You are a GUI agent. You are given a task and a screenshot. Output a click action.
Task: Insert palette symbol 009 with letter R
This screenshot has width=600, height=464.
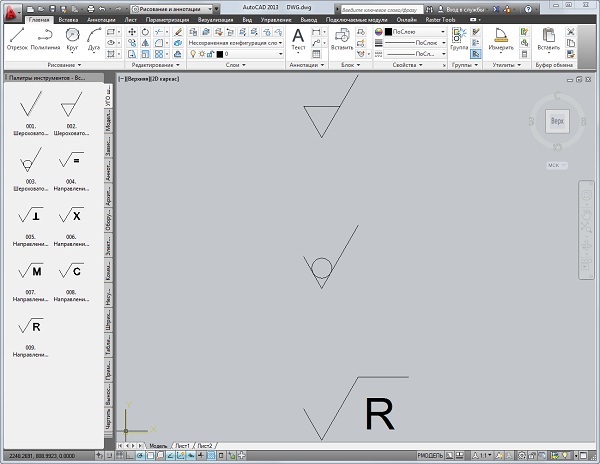pos(31,329)
